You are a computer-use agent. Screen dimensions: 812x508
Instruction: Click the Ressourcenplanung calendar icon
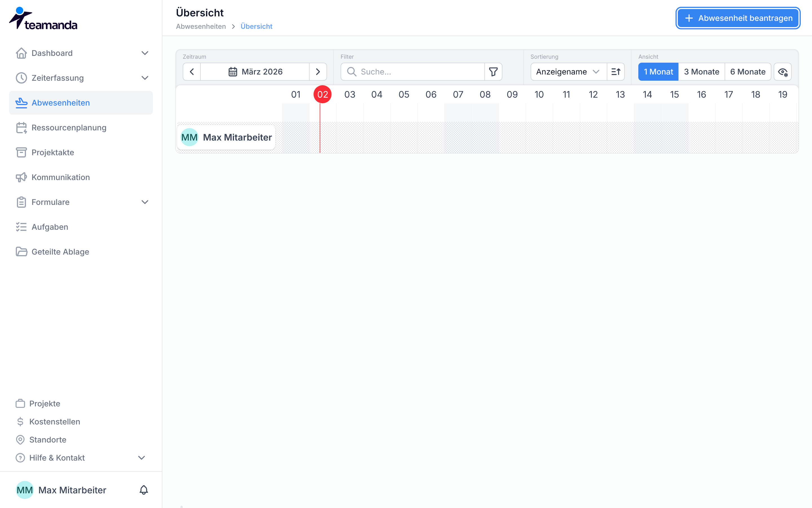21,128
